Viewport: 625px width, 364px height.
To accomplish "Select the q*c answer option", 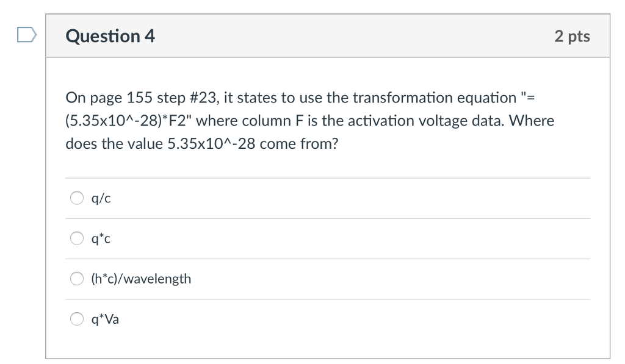I will click(x=76, y=238).
